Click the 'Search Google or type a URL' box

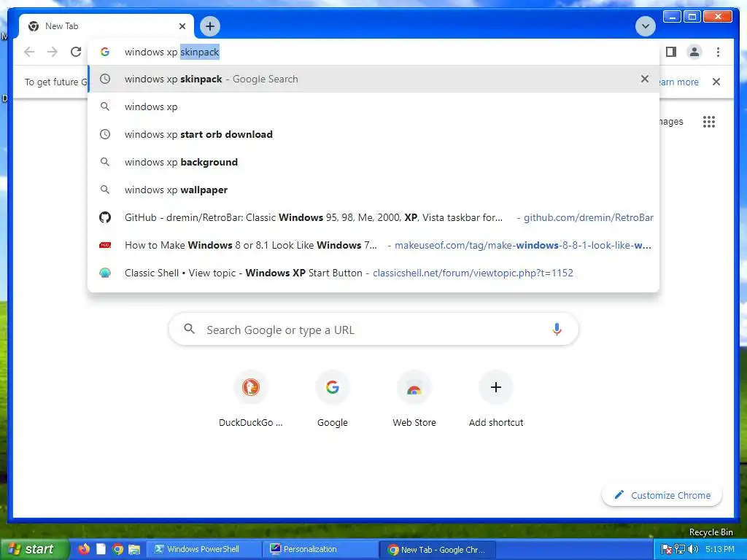tap(373, 330)
